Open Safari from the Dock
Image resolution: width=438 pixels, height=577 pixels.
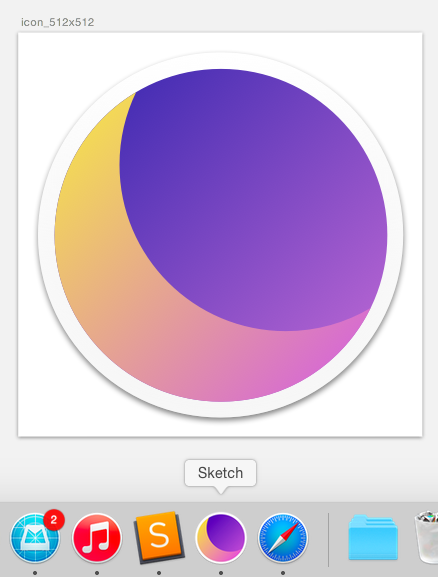coord(283,538)
